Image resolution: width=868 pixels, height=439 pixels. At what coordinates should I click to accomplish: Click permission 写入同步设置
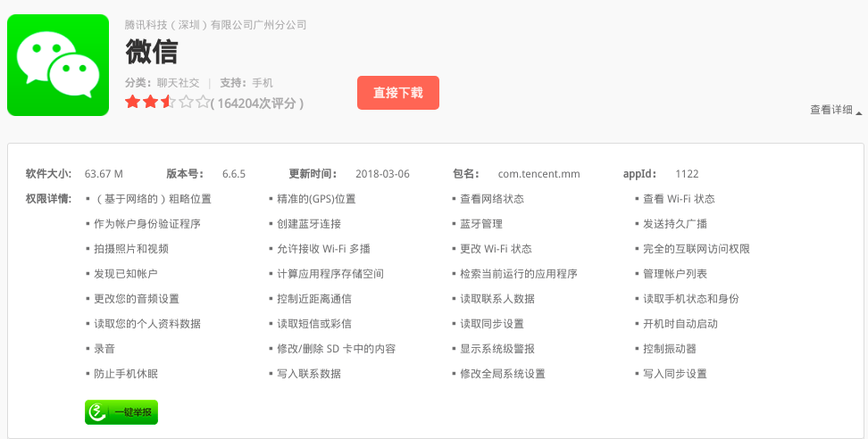(x=675, y=374)
